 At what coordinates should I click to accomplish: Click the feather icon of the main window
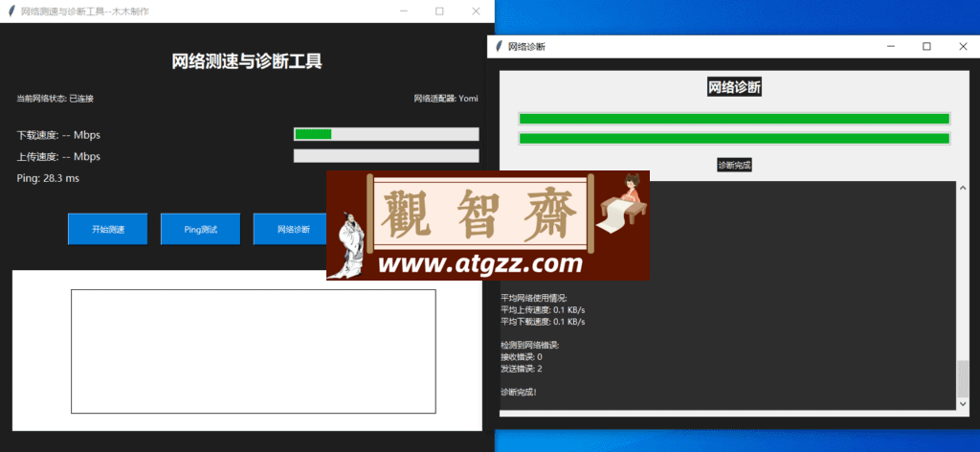coord(11,11)
